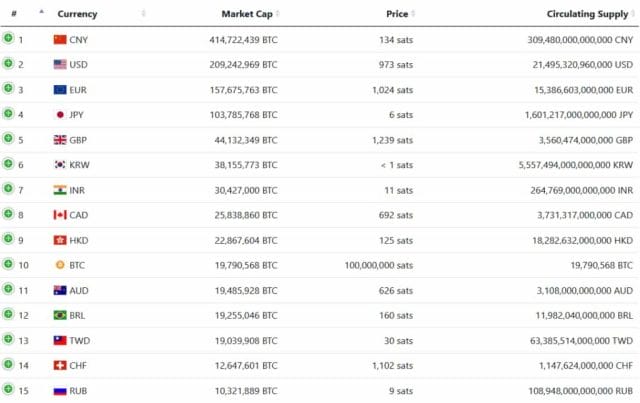Screen dimensions: 640x403
Task: Expand the CNY row with green plus icon
Action: (x=8, y=38)
